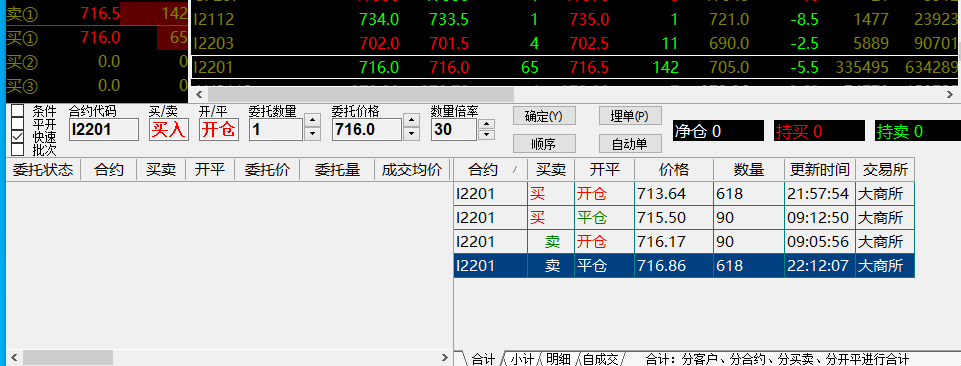Click the I2201 last price 716.0 in quotes
Screen dimensions: 961x366
(380, 67)
